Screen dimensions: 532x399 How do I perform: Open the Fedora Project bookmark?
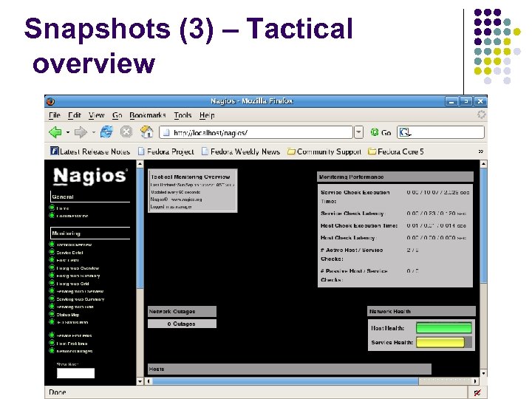166,151
